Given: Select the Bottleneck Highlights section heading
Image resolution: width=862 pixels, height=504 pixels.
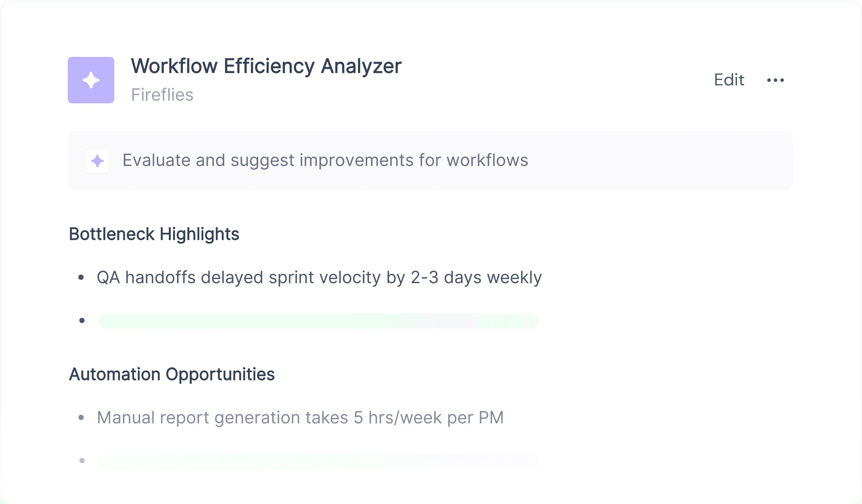Looking at the screenshot, I should tap(154, 234).
